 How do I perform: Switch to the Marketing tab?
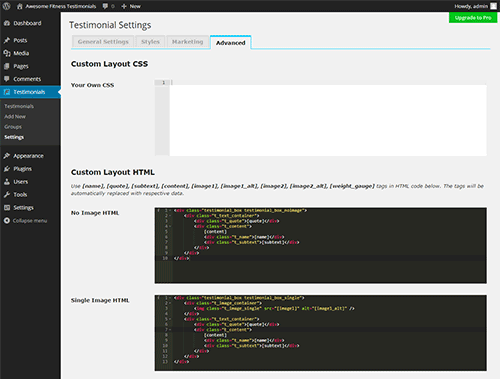click(x=187, y=42)
